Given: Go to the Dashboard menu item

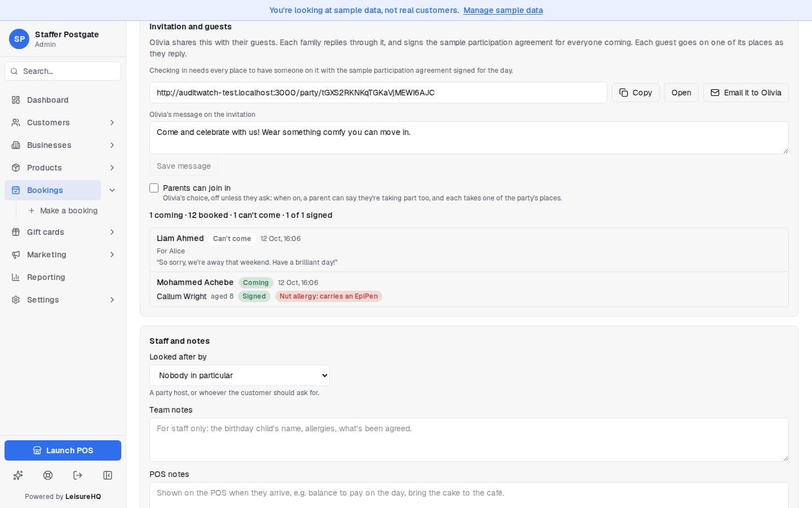Looking at the screenshot, I should (x=63, y=100).
